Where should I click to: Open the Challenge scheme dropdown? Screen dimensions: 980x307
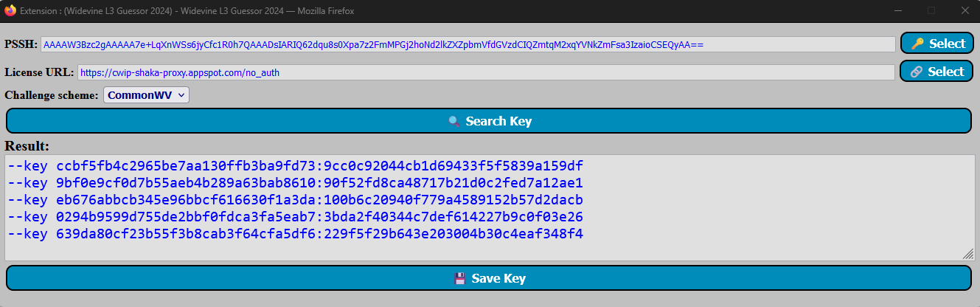(x=146, y=95)
